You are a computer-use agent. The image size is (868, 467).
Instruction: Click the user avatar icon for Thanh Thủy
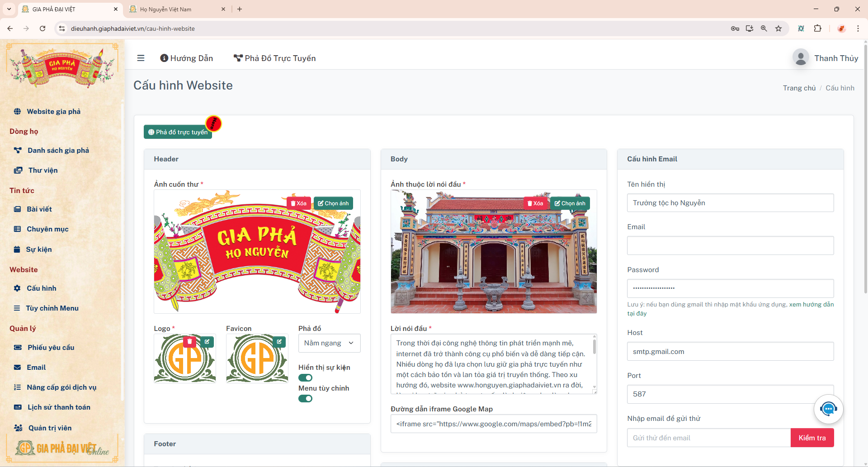coord(801,58)
